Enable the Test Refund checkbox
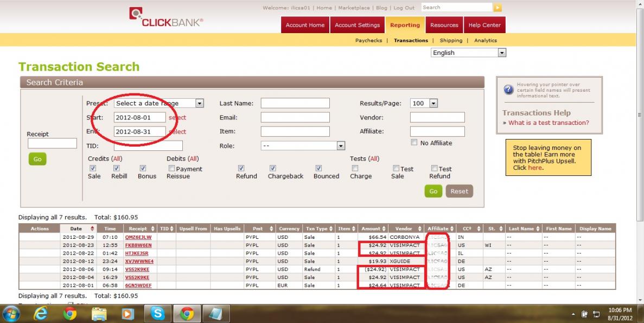The image size is (644, 323). [434, 168]
